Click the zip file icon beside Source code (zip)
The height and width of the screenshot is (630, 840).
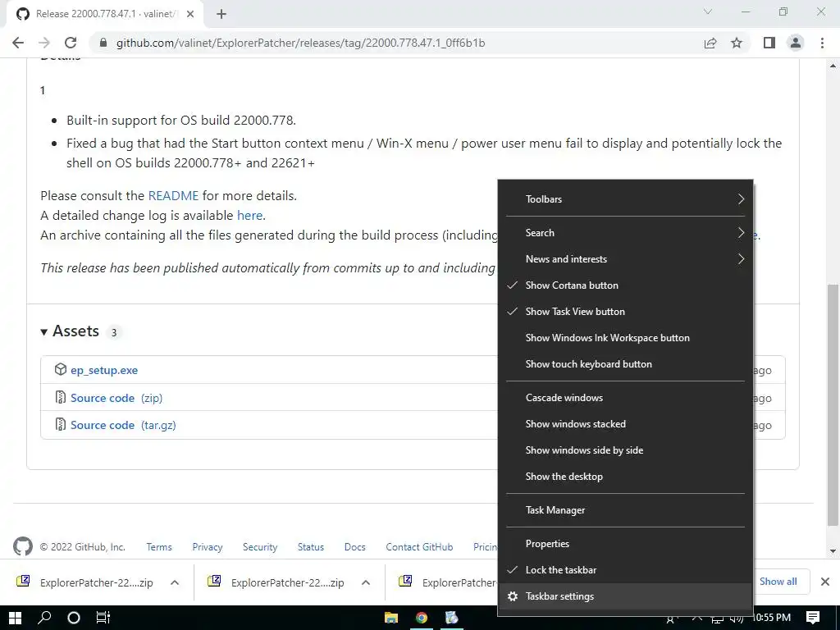(x=61, y=397)
